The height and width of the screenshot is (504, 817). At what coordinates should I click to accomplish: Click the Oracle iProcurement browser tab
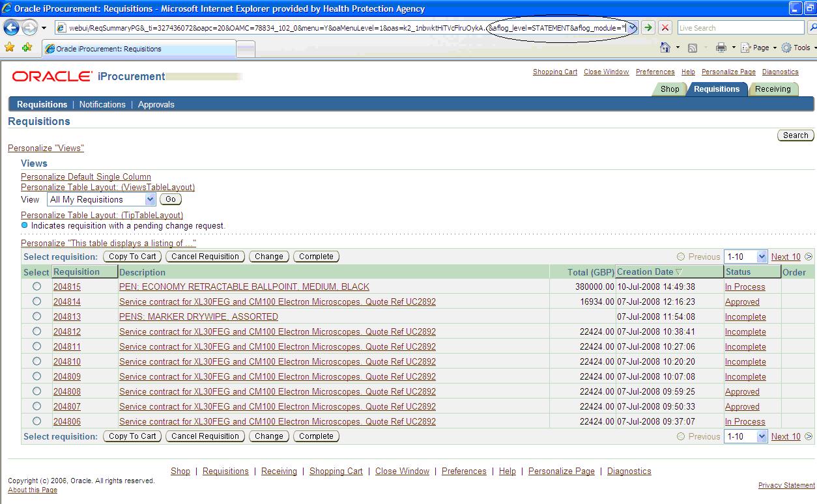[x=139, y=49]
